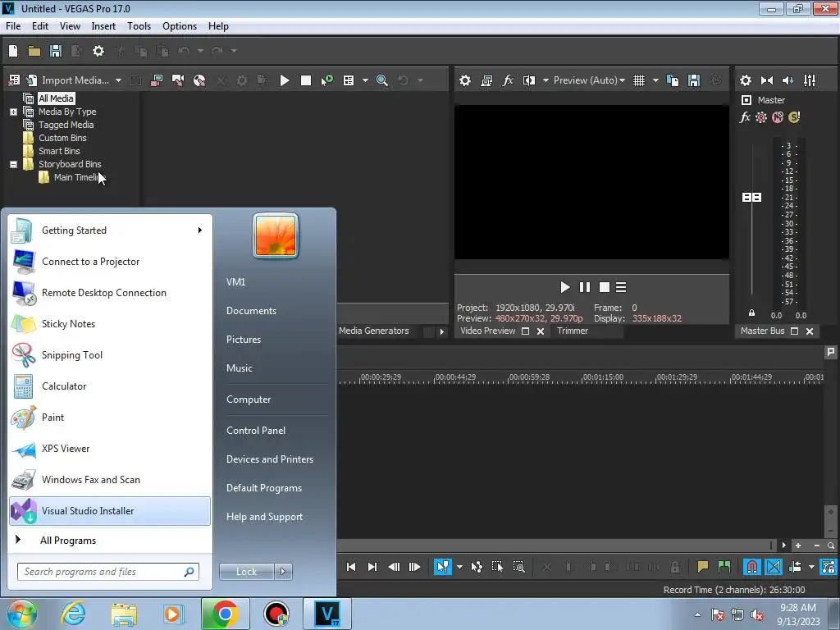Viewport: 840px width, 630px height.
Task: Open the Insert menu
Action: [x=103, y=26]
